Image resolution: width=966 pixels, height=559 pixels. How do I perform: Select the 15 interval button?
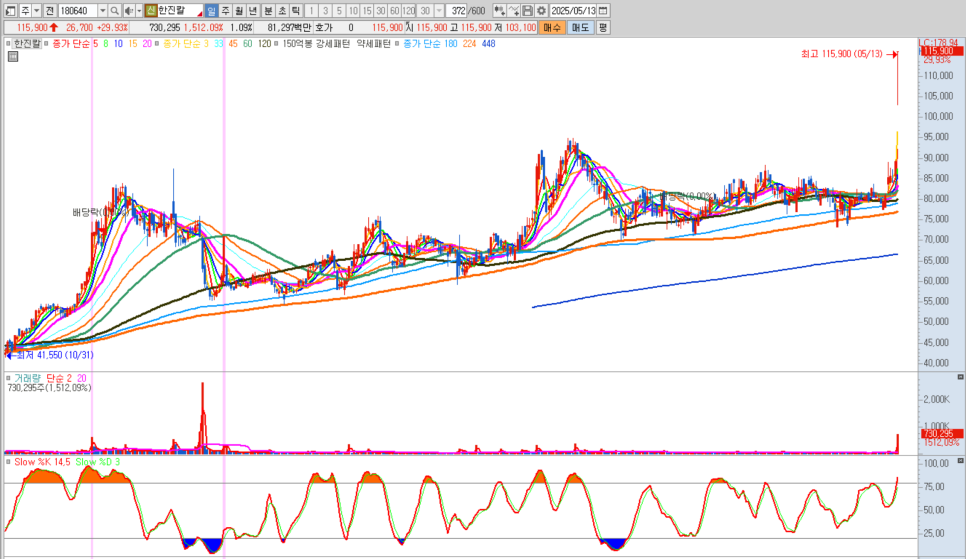pyautogui.click(x=367, y=10)
